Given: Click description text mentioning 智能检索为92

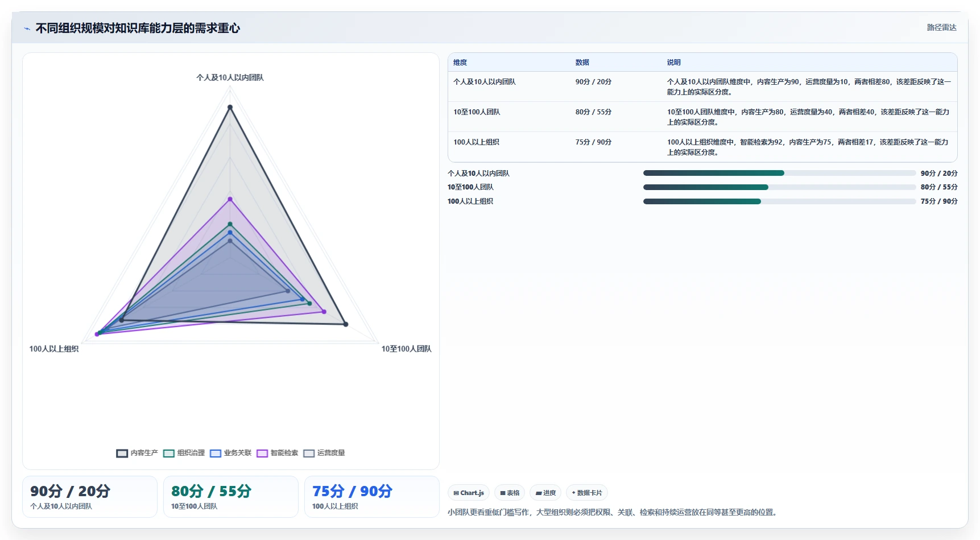Looking at the screenshot, I should coord(808,147).
